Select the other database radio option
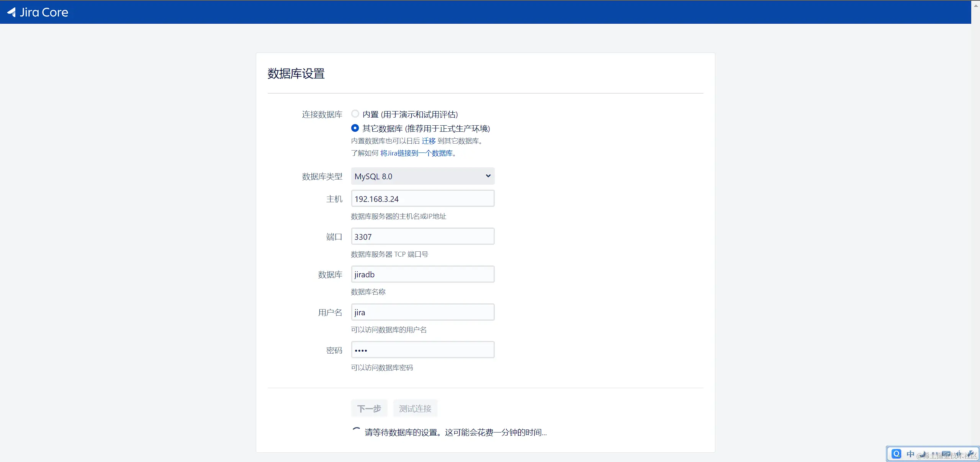The width and height of the screenshot is (980, 462). 355,128
